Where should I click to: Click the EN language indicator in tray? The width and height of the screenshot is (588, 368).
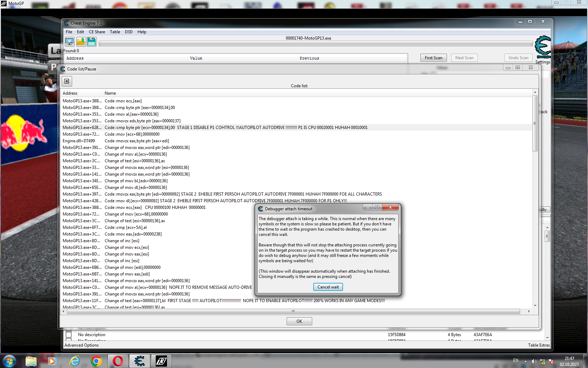[516, 360]
